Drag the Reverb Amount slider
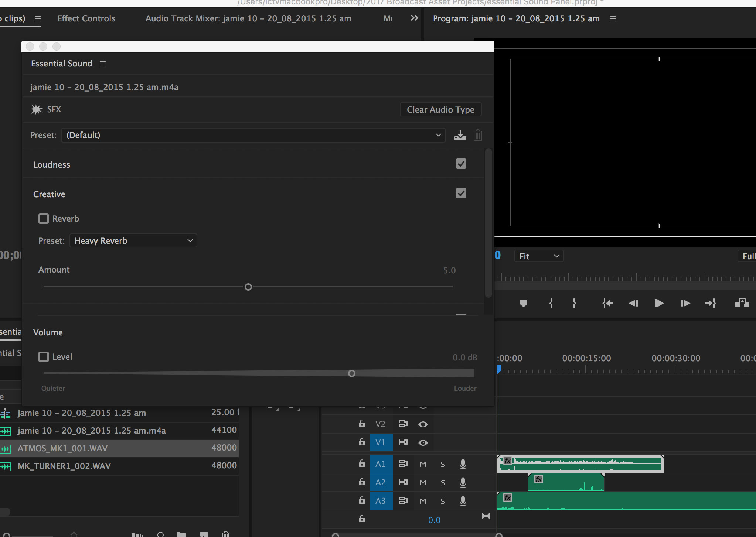Viewport: 756px width, 537px height. [x=248, y=287]
